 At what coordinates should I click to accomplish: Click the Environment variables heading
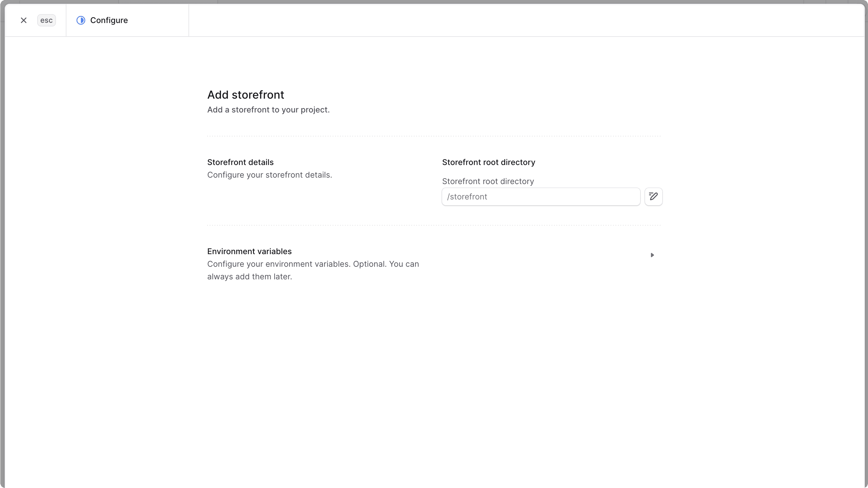click(249, 251)
